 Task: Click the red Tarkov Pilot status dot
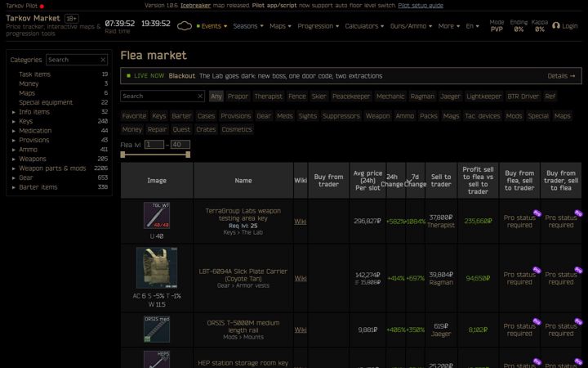click(42, 6)
